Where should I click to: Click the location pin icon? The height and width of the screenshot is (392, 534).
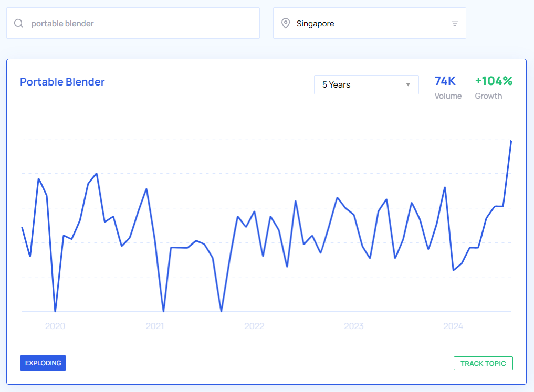pyautogui.click(x=286, y=23)
